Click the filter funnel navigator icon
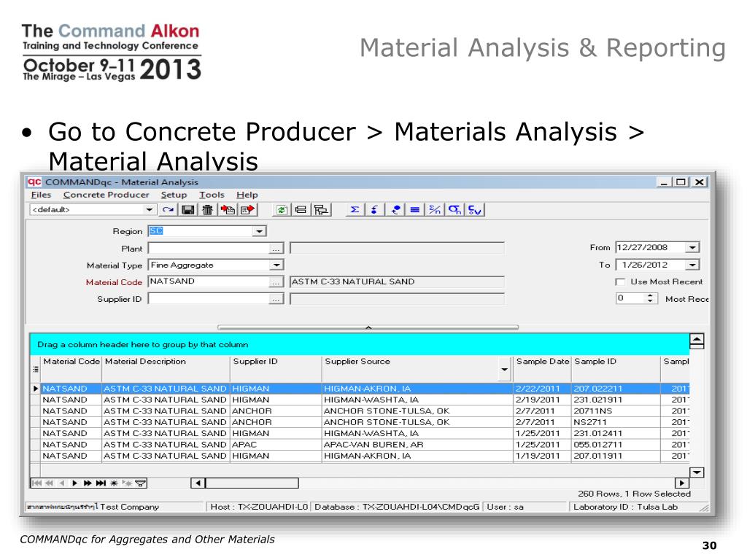 click(x=140, y=483)
